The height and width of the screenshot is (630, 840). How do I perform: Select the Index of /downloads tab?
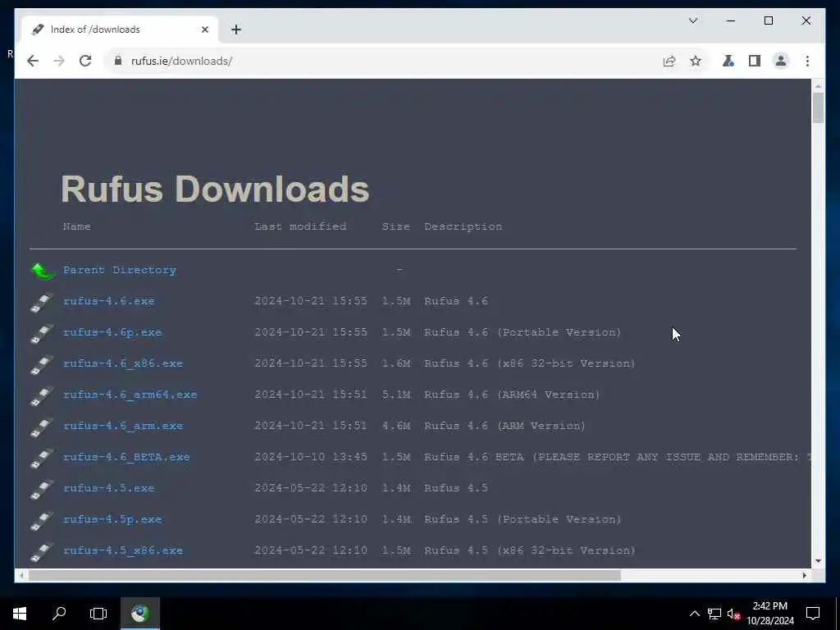click(x=119, y=30)
